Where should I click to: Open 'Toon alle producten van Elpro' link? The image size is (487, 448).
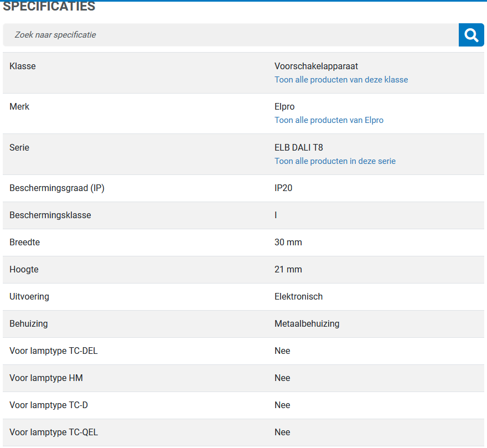(x=329, y=120)
